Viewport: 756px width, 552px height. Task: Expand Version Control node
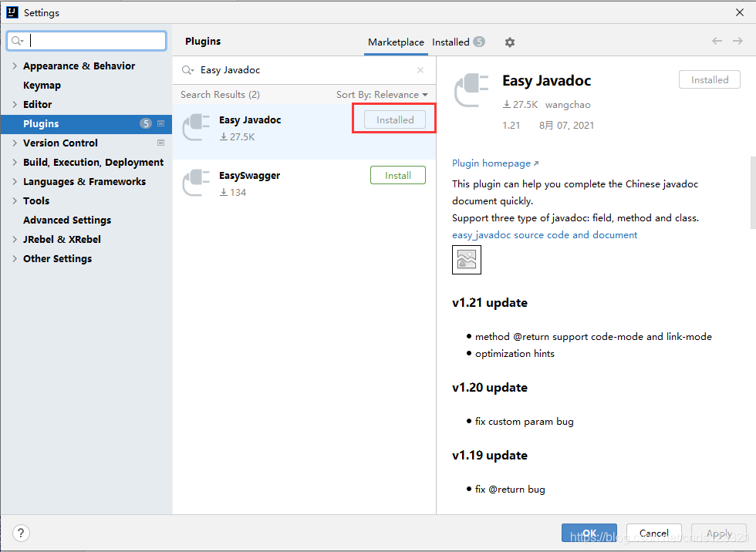15,143
